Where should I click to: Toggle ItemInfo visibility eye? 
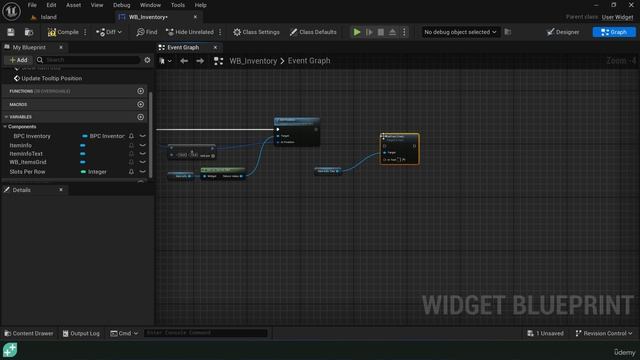(x=142, y=145)
